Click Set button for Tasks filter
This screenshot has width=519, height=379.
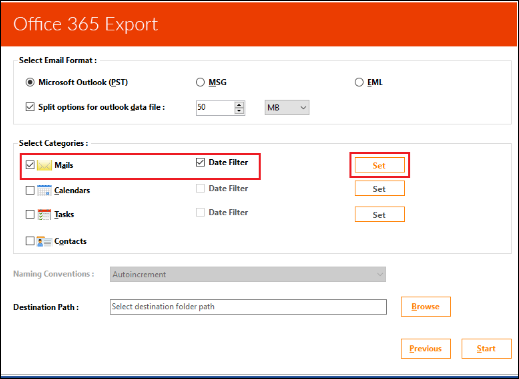pos(380,214)
